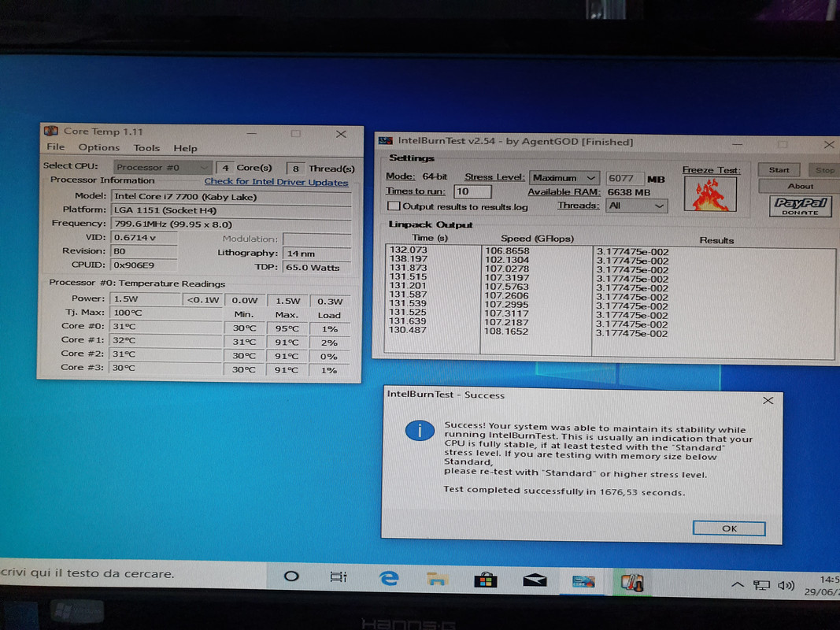Viewport: 840px width, 630px height.
Task: Click the VID value 0.6714 v
Action: 143,237
